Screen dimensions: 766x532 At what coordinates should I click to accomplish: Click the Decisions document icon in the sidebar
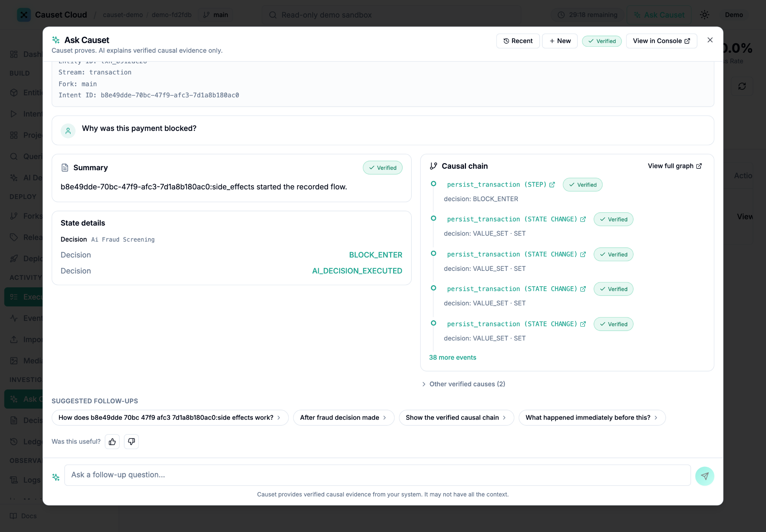(x=14, y=421)
